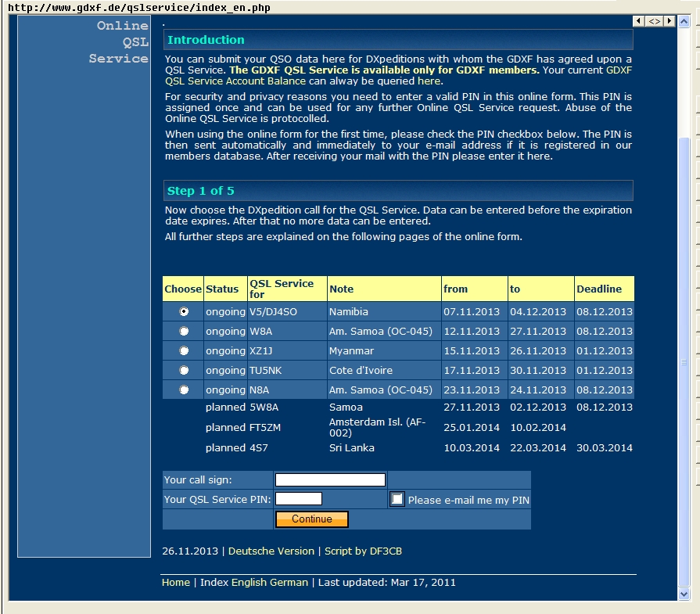Viewport: 700px width, 614px height.
Task: Click the '4S7' planned call cell
Action: [x=258, y=448]
